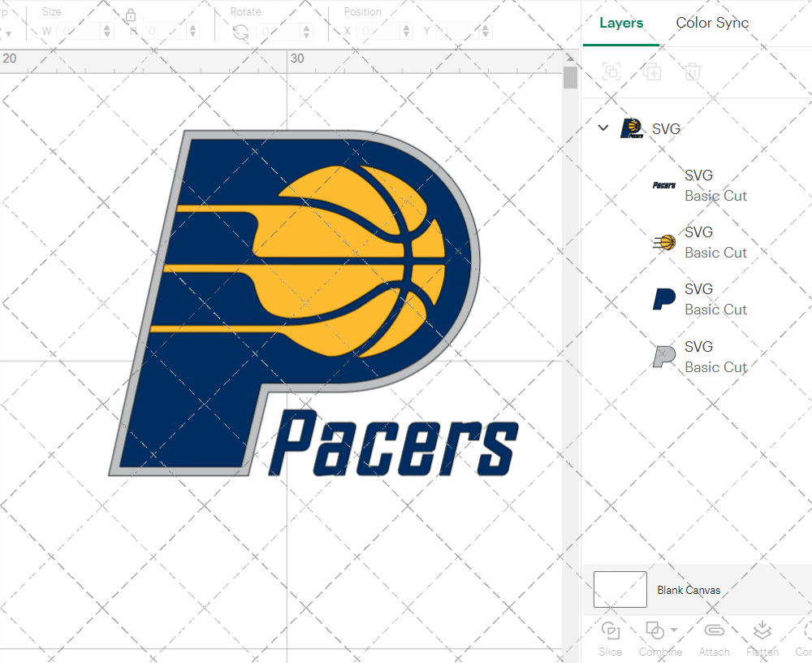This screenshot has width=812, height=663.
Task: Adjust the Rotate stepper arrows
Action: pos(307,32)
